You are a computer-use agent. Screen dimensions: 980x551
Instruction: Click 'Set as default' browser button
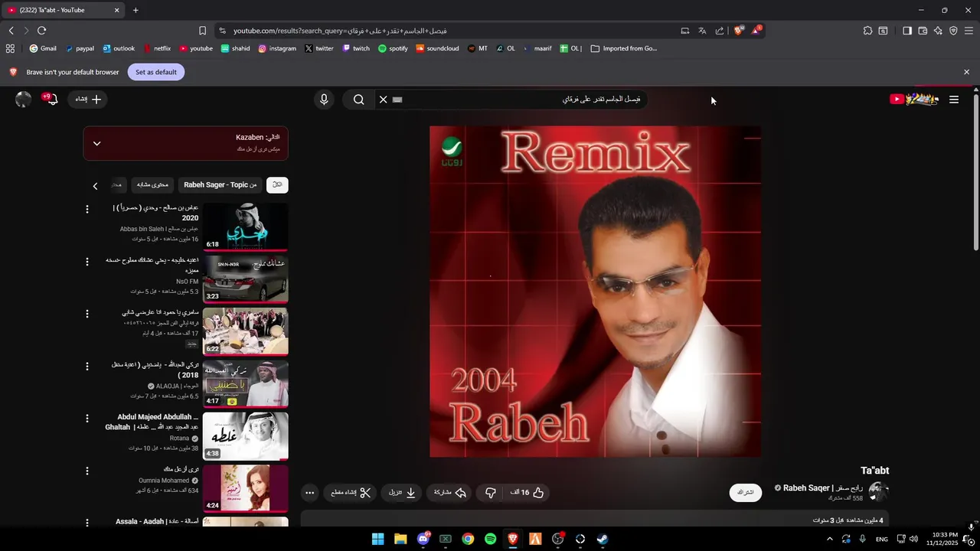pyautogui.click(x=156, y=72)
